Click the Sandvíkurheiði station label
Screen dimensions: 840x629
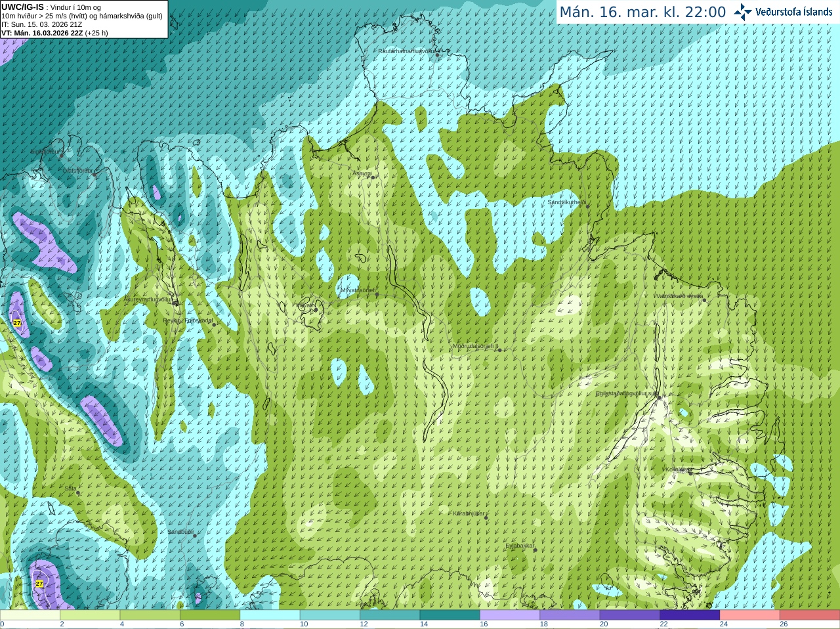click(x=567, y=202)
